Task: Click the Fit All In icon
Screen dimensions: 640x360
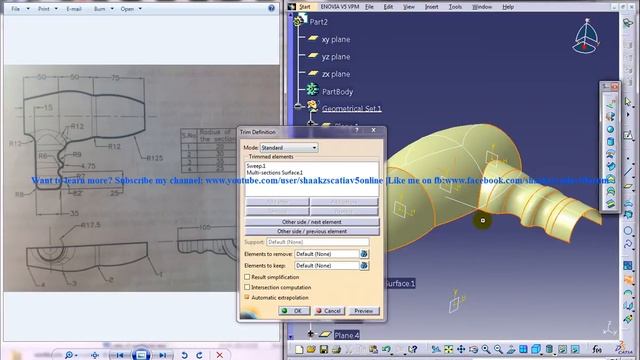Action: coord(449,349)
